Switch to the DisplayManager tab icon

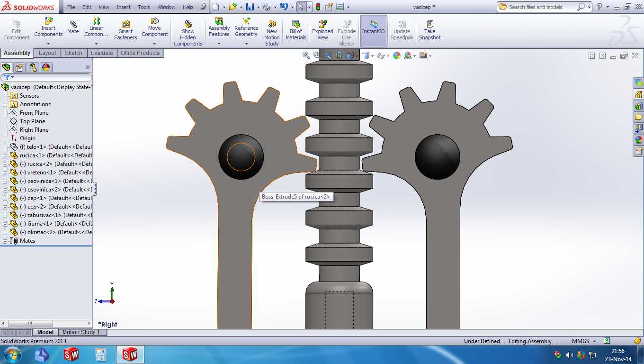[x=46, y=67]
